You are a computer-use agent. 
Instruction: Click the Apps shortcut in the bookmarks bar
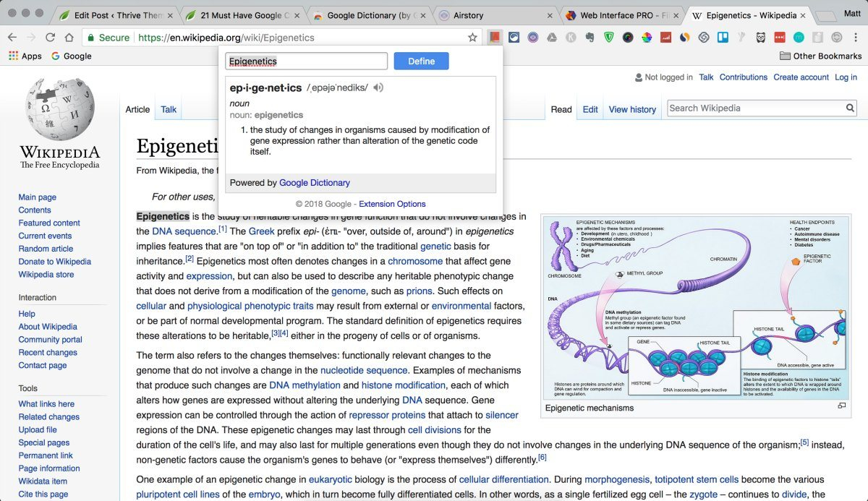click(24, 56)
